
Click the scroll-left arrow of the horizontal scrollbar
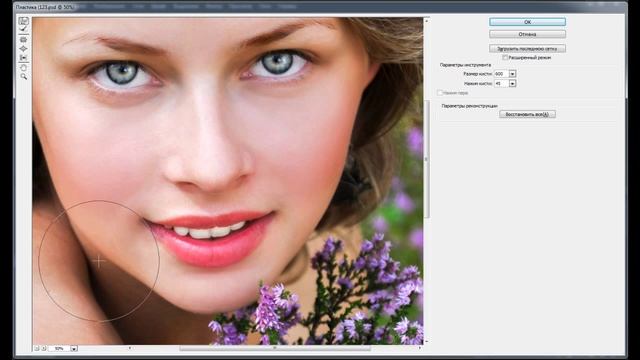click(x=130, y=348)
